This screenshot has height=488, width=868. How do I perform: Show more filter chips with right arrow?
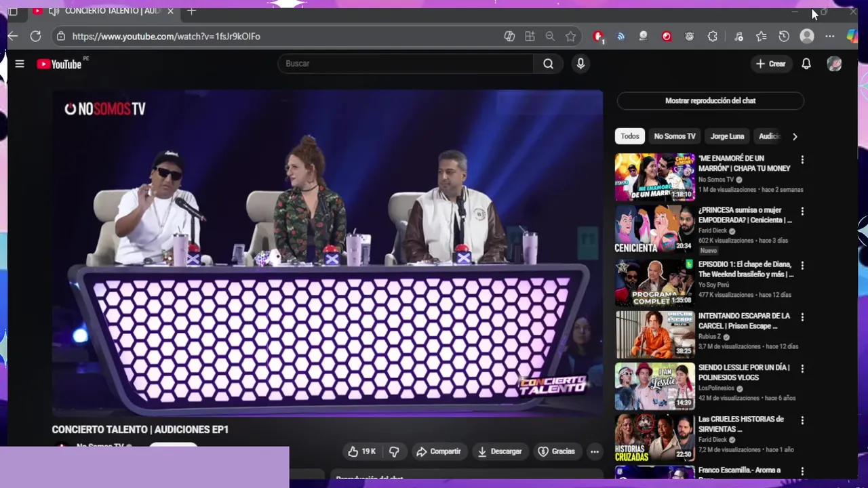pos(795,136)
